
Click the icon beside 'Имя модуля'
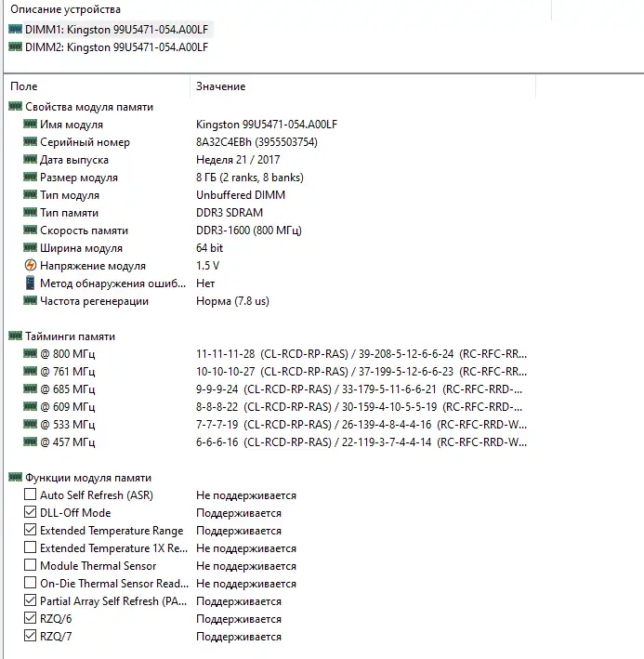point(30,124)
